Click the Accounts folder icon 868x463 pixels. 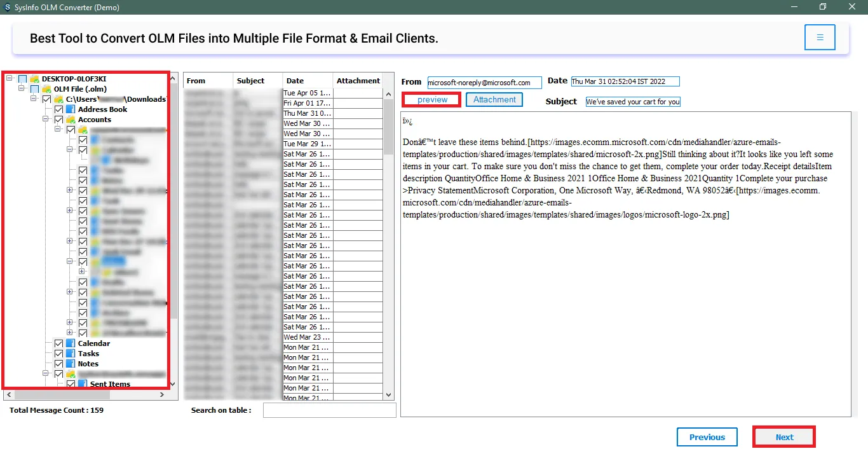coord(71,120)
